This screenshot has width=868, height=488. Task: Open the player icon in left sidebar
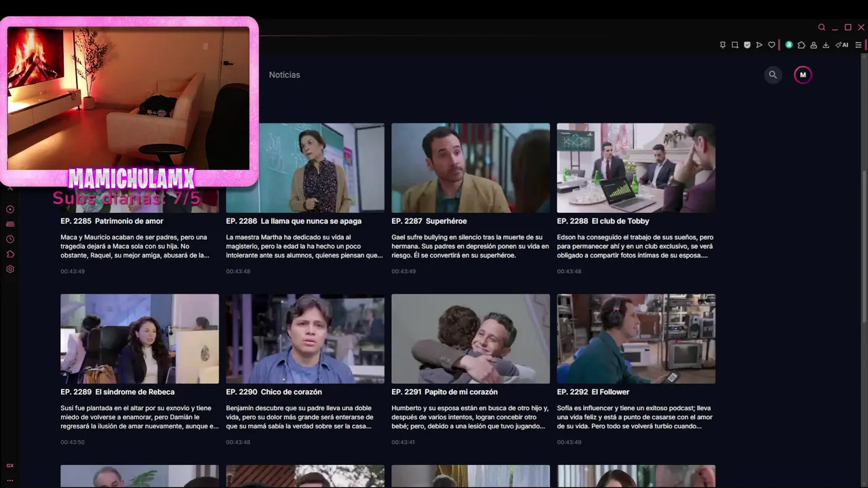[x=10, y=209]
